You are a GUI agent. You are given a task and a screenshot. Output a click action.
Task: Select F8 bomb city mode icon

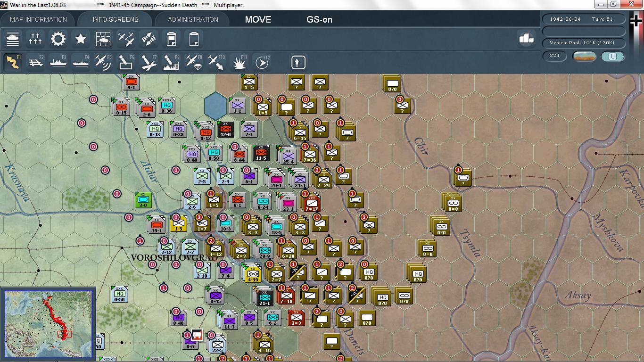pos(171,62)
